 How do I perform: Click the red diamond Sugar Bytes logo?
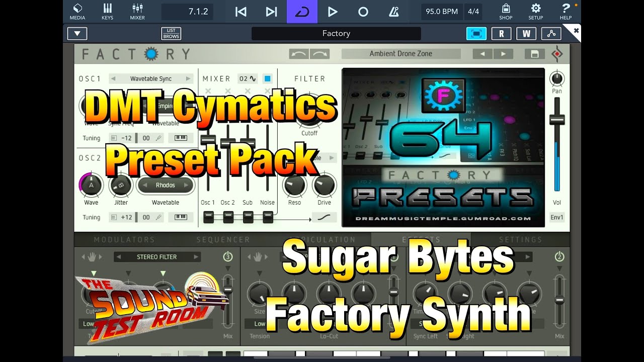point(557,54)
